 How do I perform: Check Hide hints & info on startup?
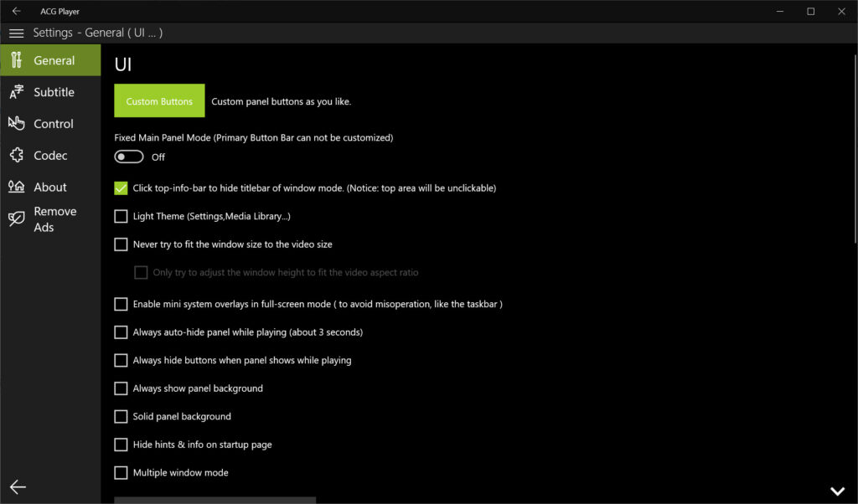[x=121, y=445]
